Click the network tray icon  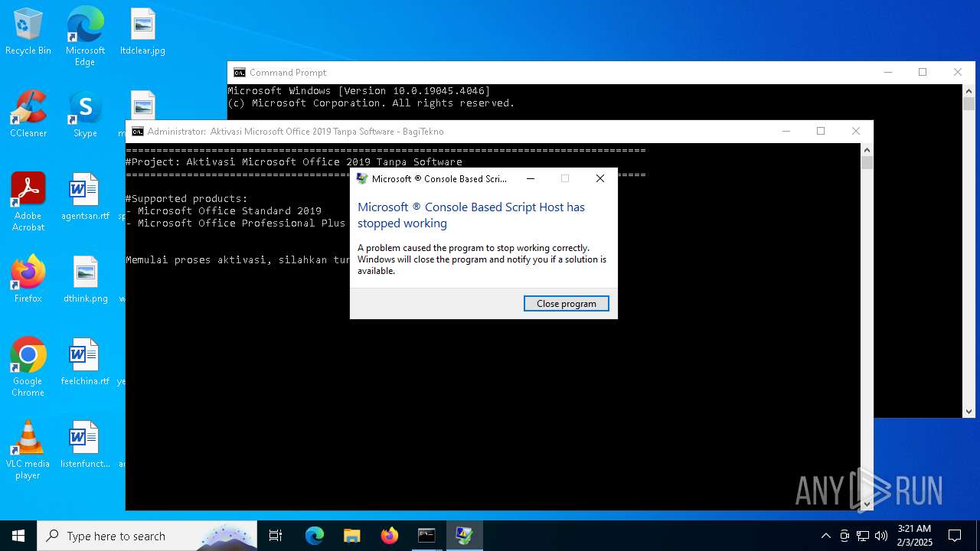[863, 536]
